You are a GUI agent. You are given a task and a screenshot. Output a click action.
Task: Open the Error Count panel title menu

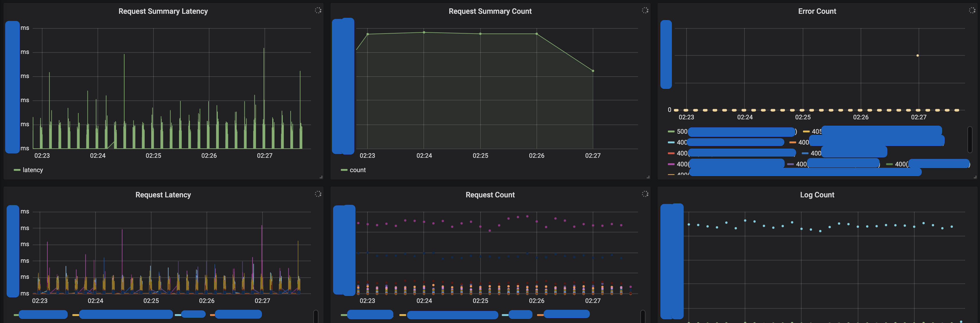pos(817,11)
